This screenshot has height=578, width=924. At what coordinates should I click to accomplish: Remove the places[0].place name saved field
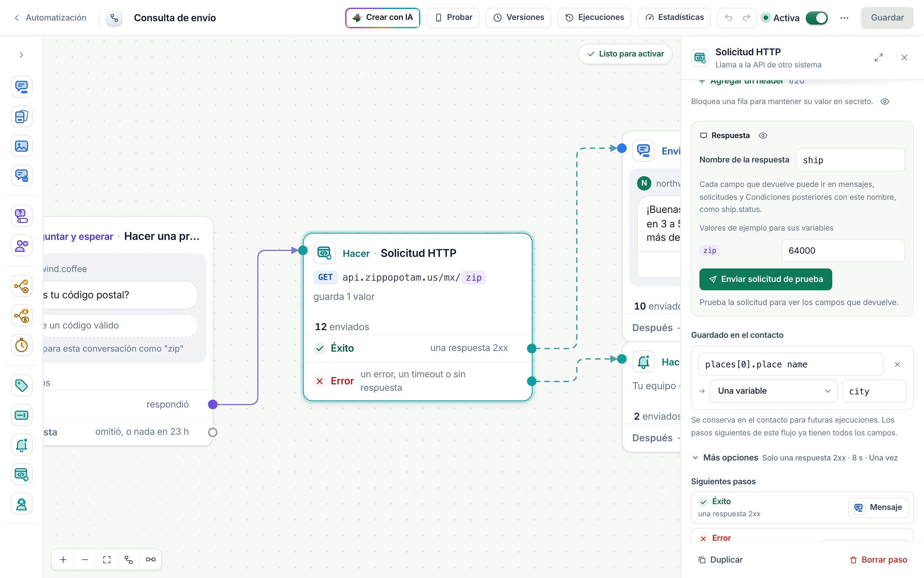(897, 364)
